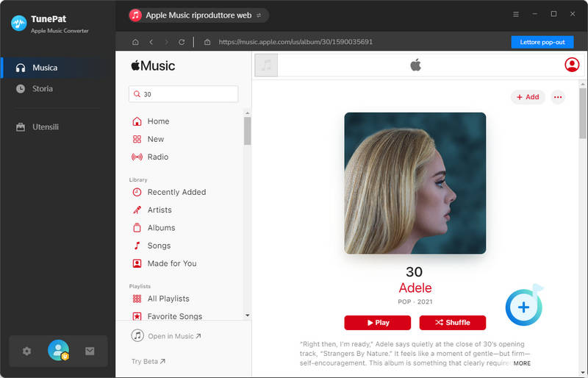This screenshot has width=588, height=378.
Task: Click the Apple logo in player bar
Action: tap(415, 65)
